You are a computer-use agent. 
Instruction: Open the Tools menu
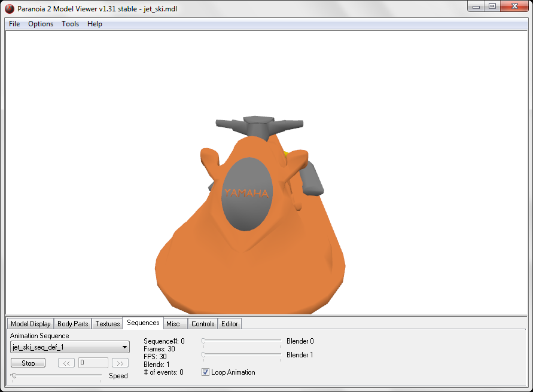pos(71,24)
